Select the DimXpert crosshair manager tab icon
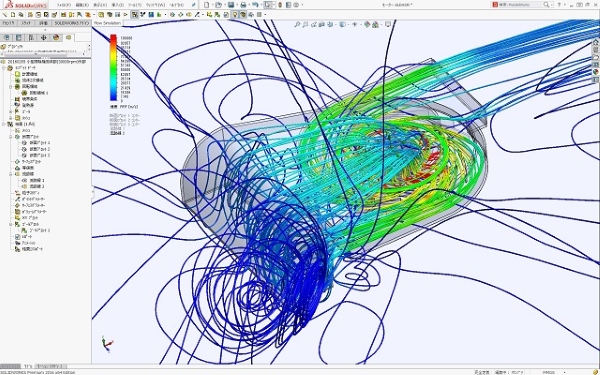Screen dimensions: 600x375 point(43,38)
